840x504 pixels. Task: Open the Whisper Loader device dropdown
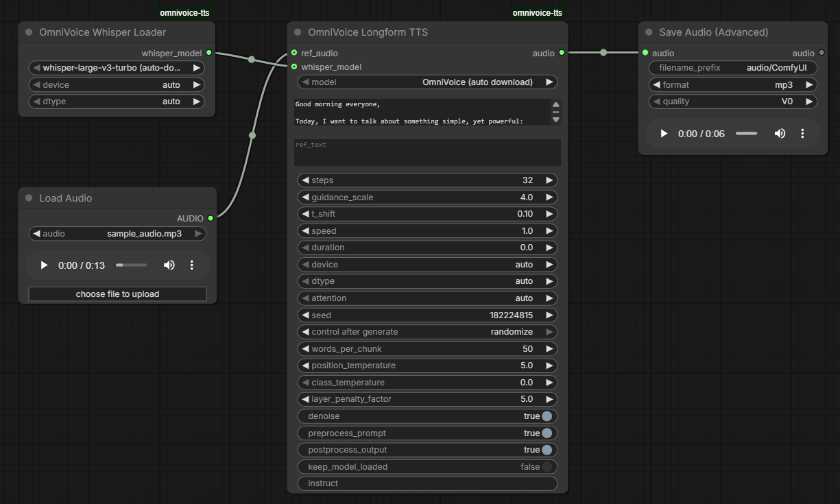117,85
